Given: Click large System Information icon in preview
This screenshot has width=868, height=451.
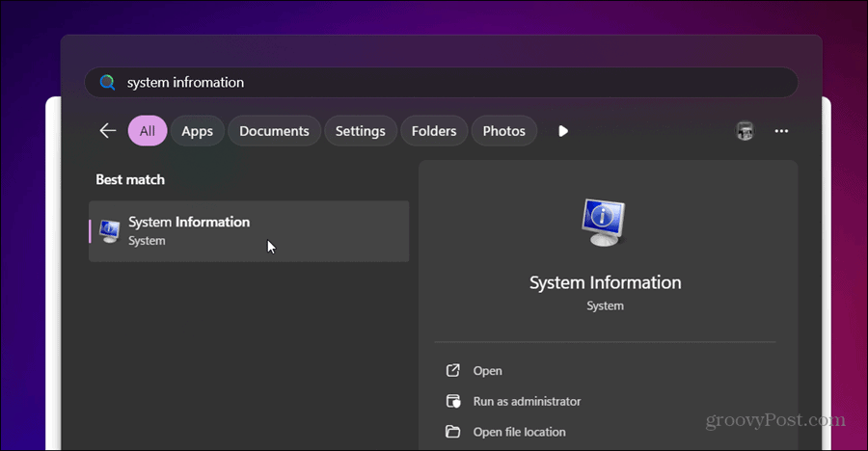Looking at the screenshot, I should tap(604, 223).
